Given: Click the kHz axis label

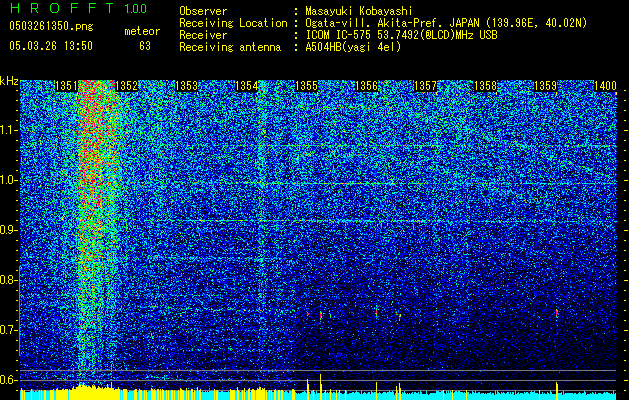Looking at the screenshot, I should coord(9,81).
